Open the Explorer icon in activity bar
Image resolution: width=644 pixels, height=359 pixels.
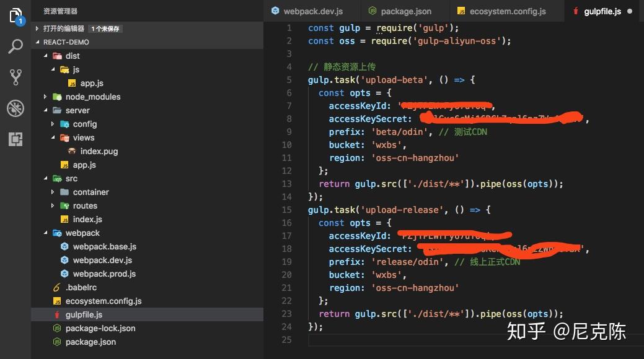point(15,15)
